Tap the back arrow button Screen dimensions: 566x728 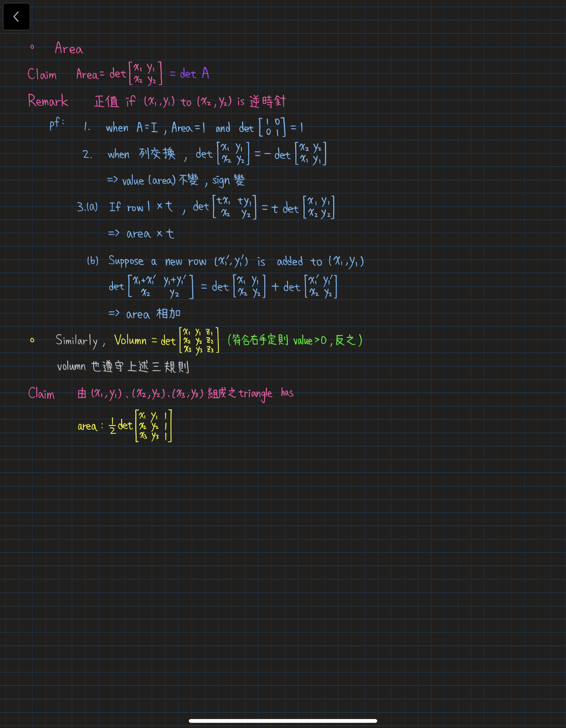[16, 17]
